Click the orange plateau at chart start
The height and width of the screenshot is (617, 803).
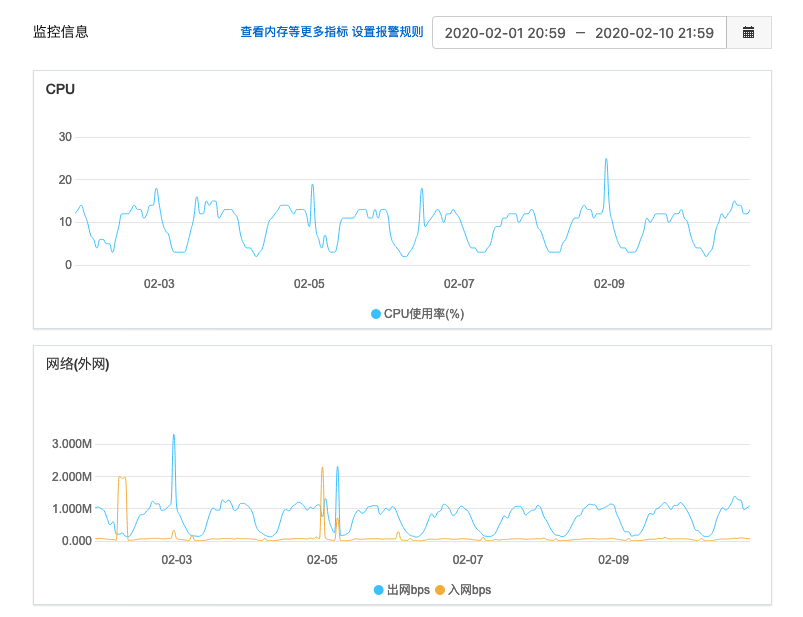(x=122, y=478)
